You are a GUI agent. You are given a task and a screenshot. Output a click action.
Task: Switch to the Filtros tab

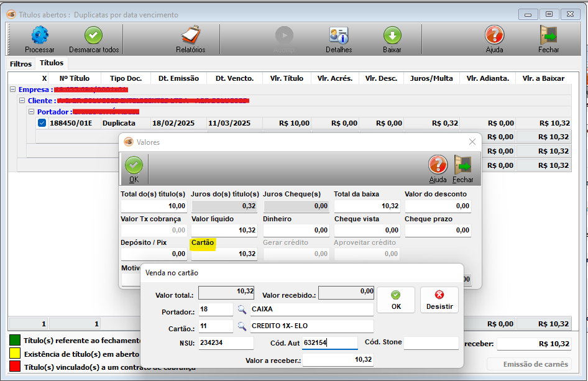pyautogui.click(x=21, y=64)
